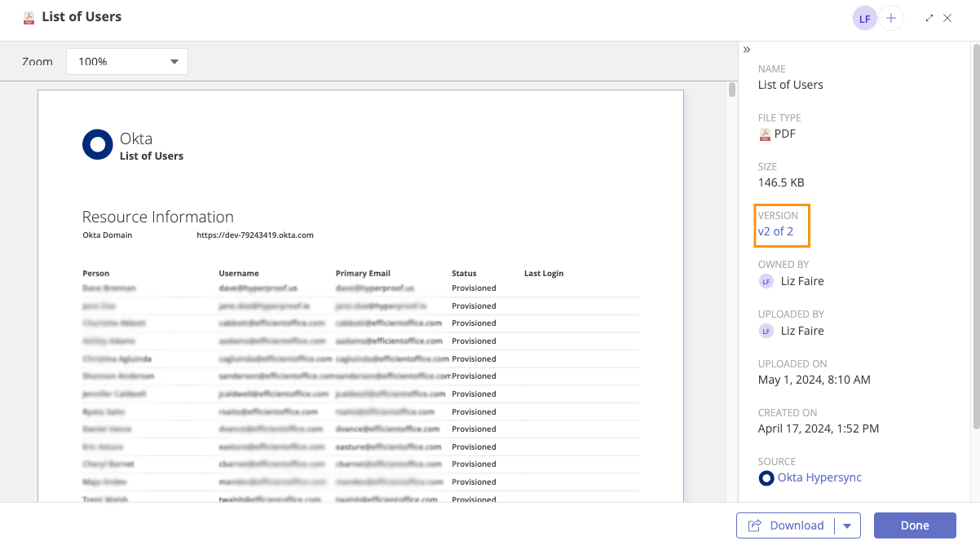Select the "Okta" title in the document
This screenshot has width=980, height=545.
click(136, 138)
